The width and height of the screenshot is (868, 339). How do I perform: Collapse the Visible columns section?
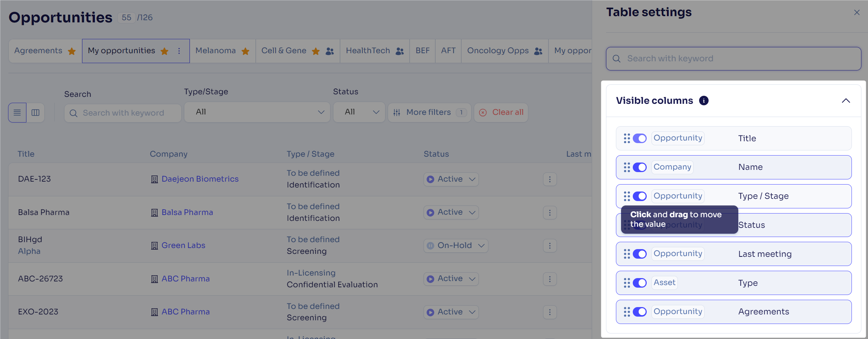pyautogui.click(x=846, y=101)
